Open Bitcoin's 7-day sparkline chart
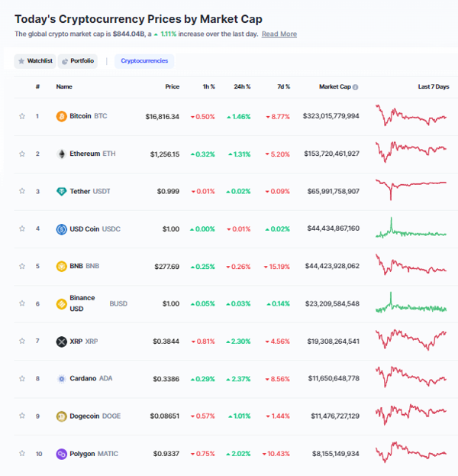Viewport: 458px width, 476px height. click(x=411, y=115)
